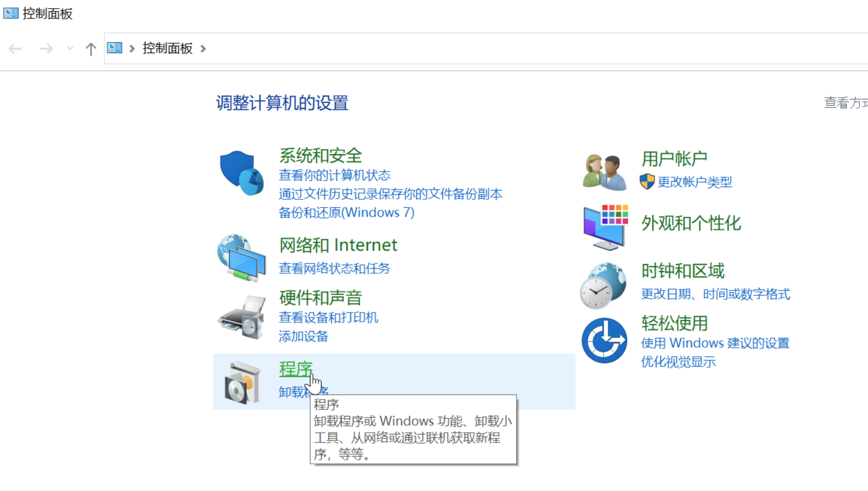
Task: Click the 优化视觉显示 link
Action: pos(678,362)
